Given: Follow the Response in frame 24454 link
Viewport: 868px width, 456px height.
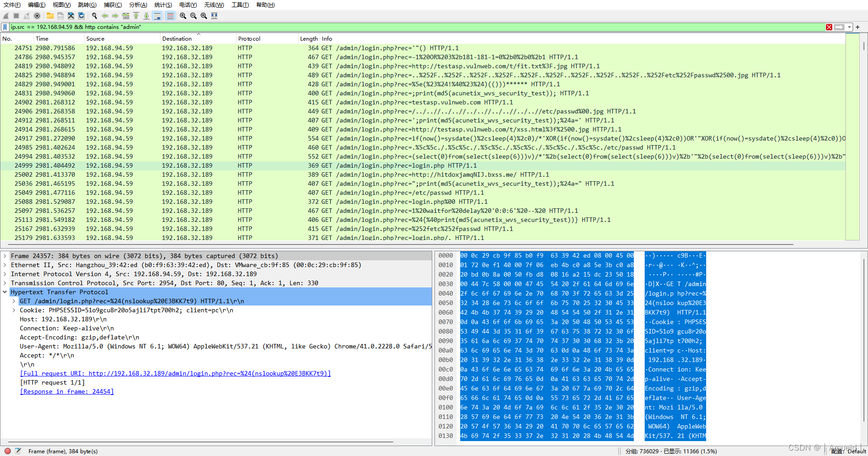Looking at the screenshot, I should 67,391.
